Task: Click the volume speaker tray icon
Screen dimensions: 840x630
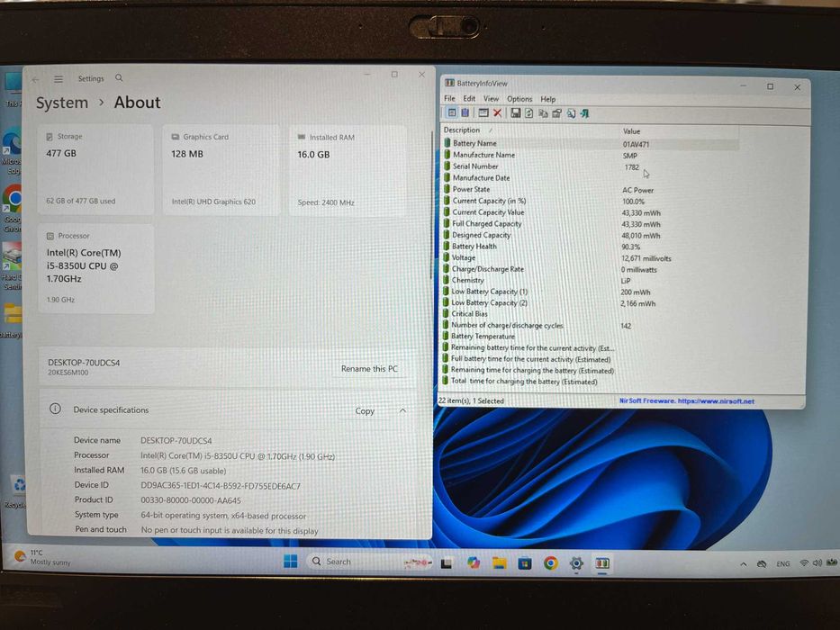Action: (x=817, y=563)
